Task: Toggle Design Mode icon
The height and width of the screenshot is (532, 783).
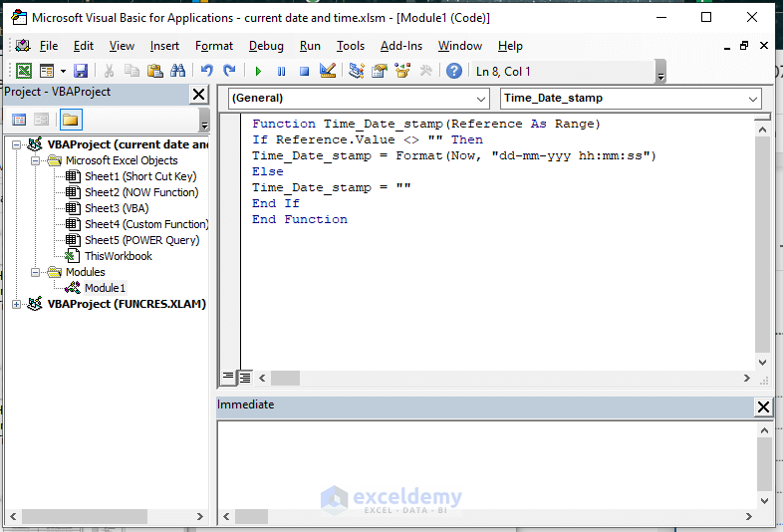Action: pyautogui.click(x=328, y=71)
